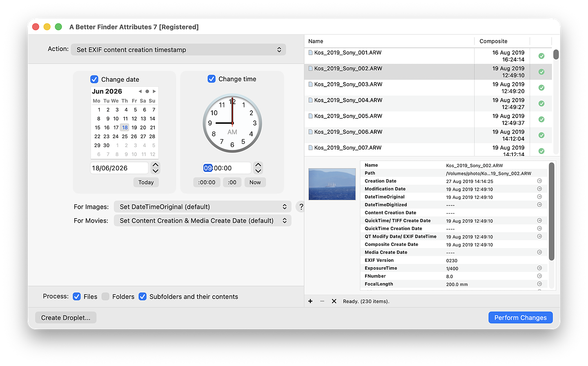Image resolution: width=588 pixels, height=366 pixels.
Task: Click file icon of Kos_2019_Sony_005.ARW
Action: pos(310,116)
